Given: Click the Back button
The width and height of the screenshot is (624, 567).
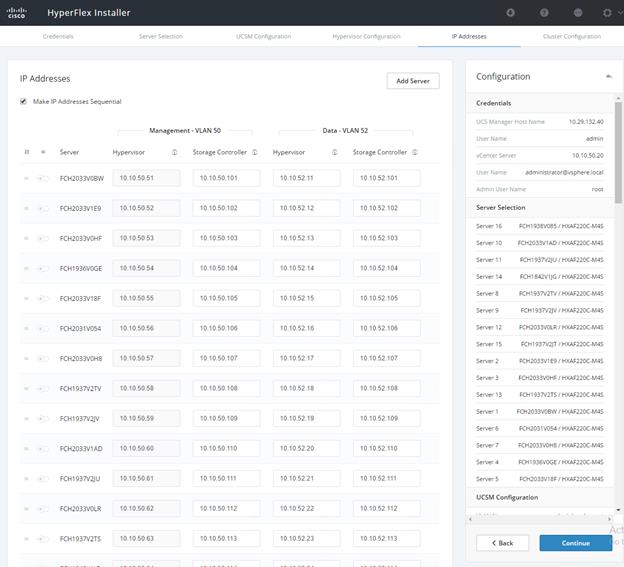Looking at the screenshot, I should (503, 543).
